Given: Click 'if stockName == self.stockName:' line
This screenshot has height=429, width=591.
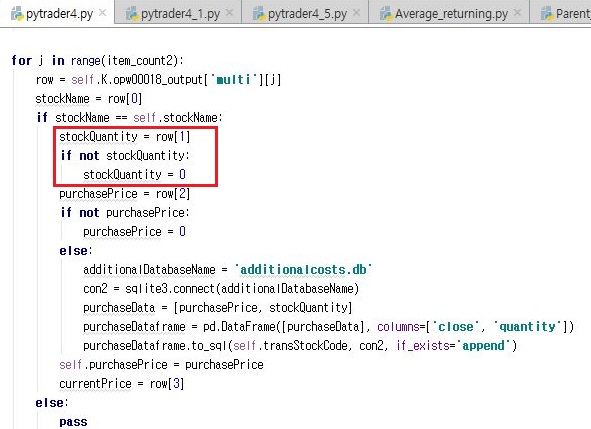Looking at the screenshot, I should pos(130,118).
